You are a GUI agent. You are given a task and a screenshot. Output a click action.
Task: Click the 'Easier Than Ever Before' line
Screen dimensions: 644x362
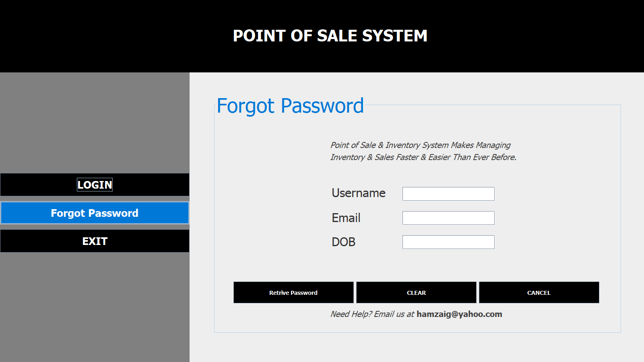pyautogui.click(x=423, y=157)
